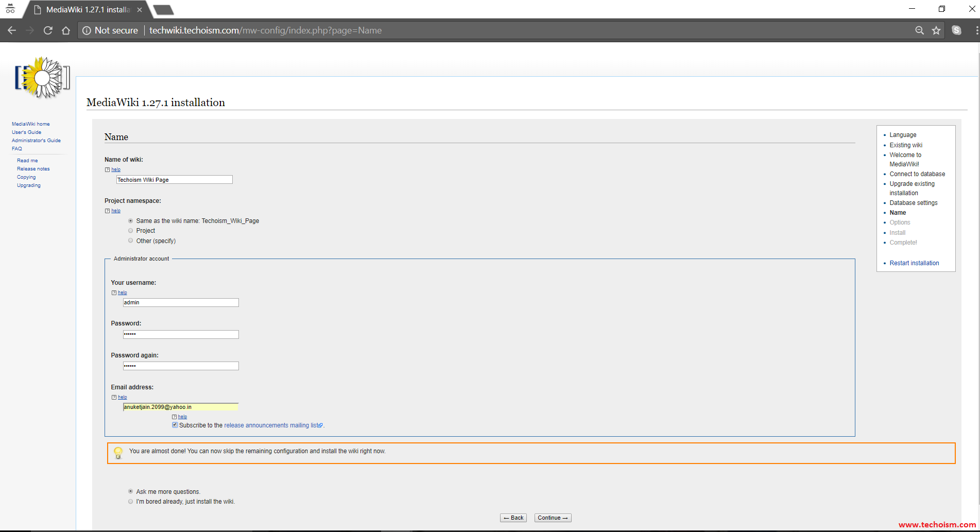Open the Administrator's Guide link
This screenshot has width=980, height=532.
(36, 141)
